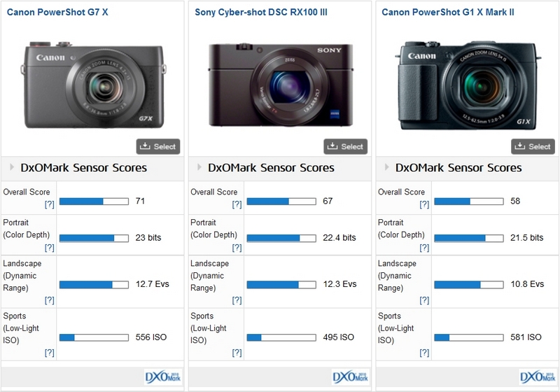
Task: Click the '556 ISO' value
Action: (x=151, y=337)
